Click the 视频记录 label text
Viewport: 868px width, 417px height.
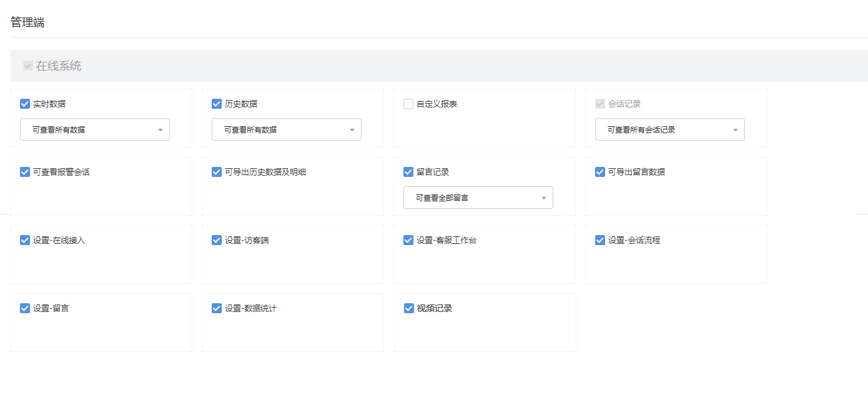coord(435,308)
